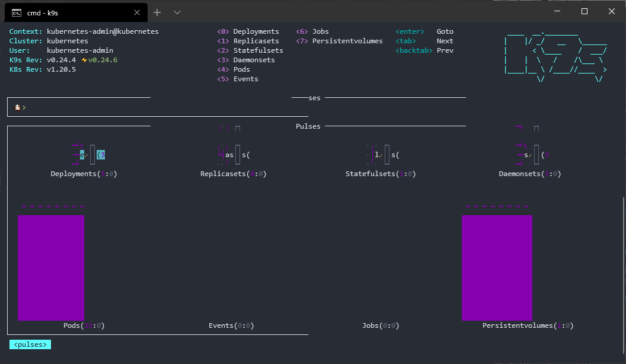Image resolution: width=626 pixels, height=364 pixels.
Task: Click the <enter> Goto hint
Action: tap(424, 31)
